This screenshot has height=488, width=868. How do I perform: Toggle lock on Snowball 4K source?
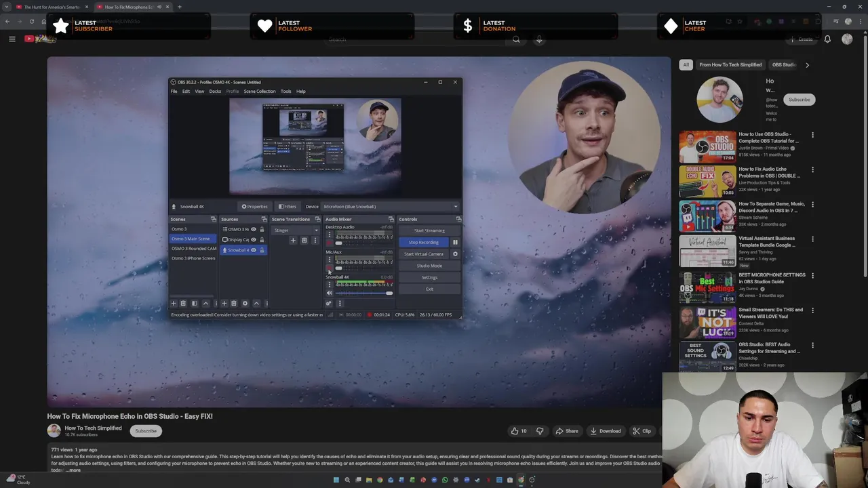pyautogui.click(x=262, y=250)
